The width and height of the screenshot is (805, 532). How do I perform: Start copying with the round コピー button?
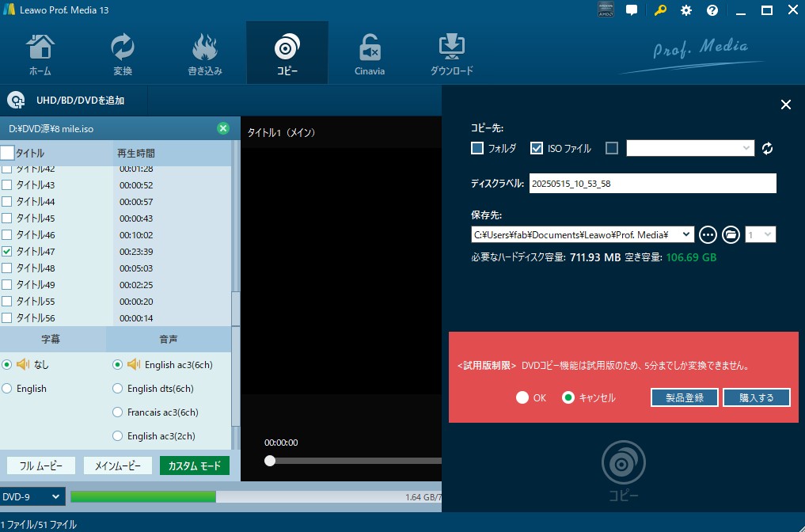623,470
